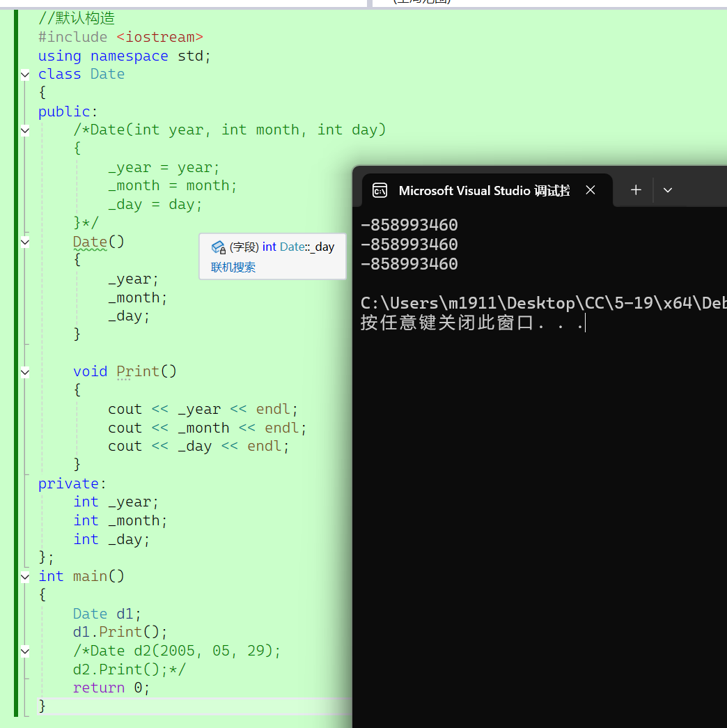The width and height of the screenshot is (727, 728).
Task: Click the console terminal icon in the tab
Action: 380,190
